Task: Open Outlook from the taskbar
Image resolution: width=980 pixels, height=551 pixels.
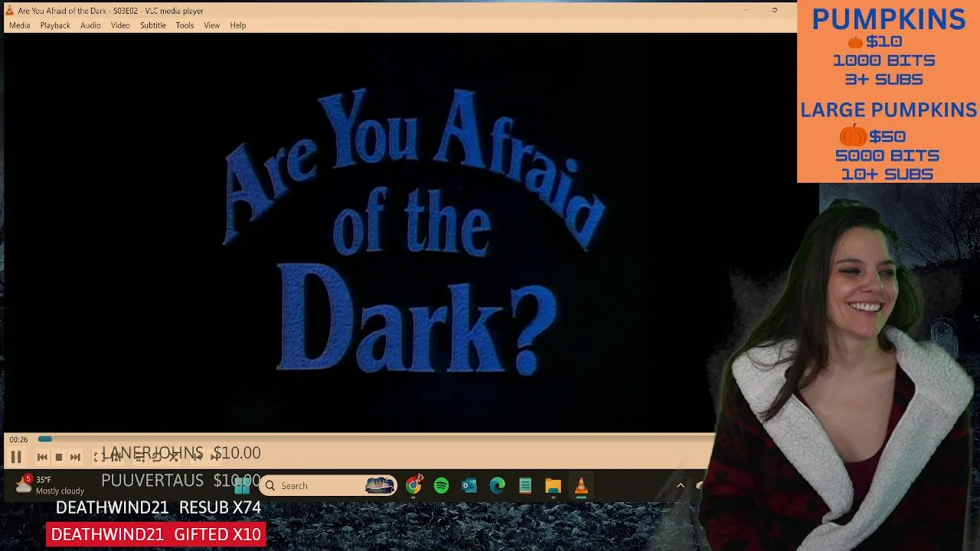Action: (469, 485)
